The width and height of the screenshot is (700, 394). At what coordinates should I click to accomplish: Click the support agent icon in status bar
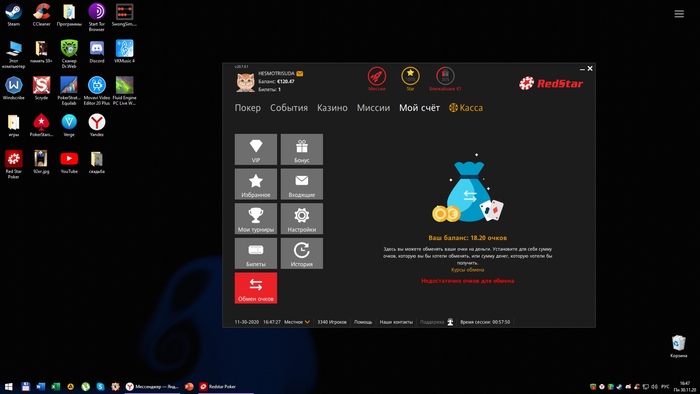[x=450, y=322]
